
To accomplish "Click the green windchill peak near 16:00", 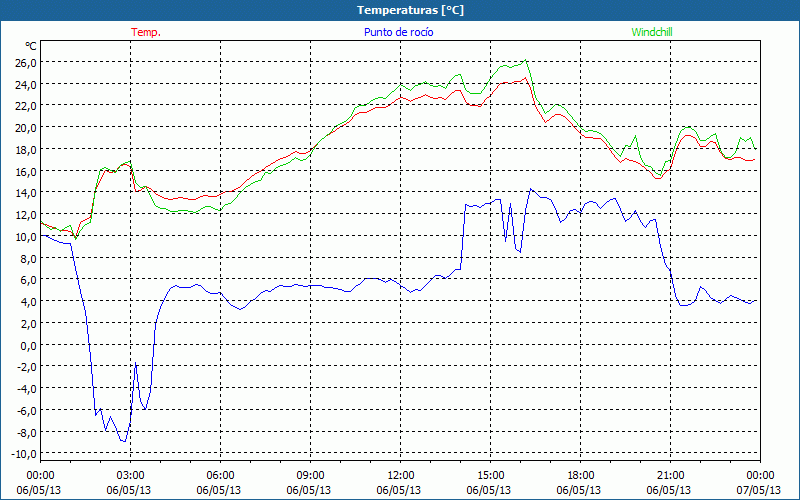I will coord(525,60).
